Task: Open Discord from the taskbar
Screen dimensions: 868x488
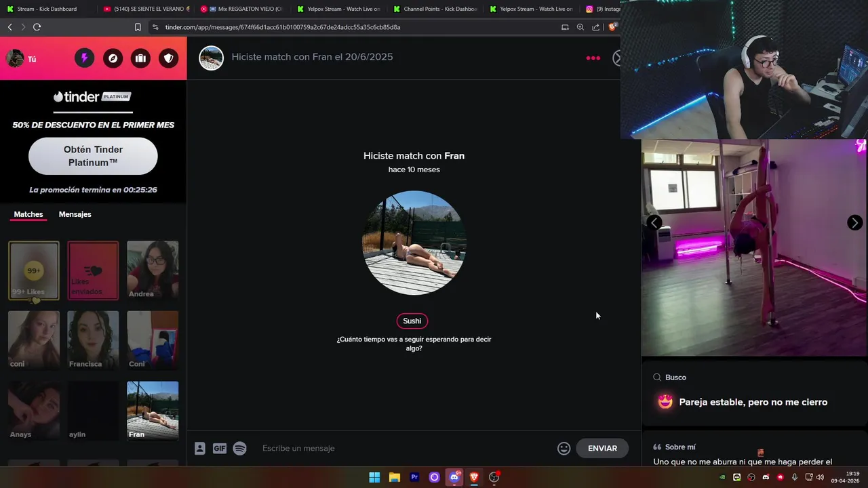Action: tap(454, 477)
